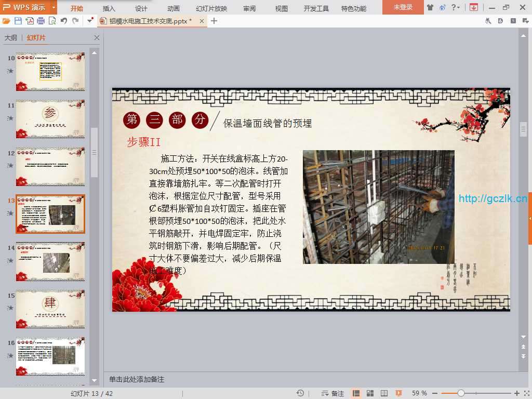
Task: Switch to normal view in status bar
Action: (356, 393)
